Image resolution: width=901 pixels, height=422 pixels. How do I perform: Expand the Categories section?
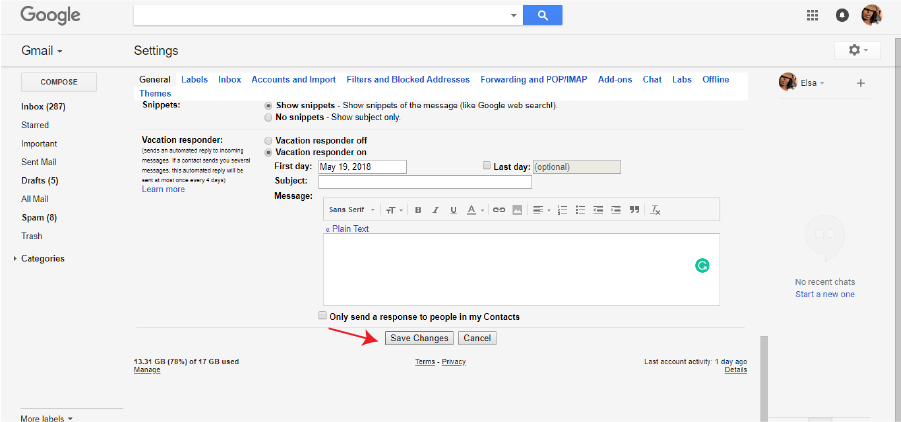[14, 259]
